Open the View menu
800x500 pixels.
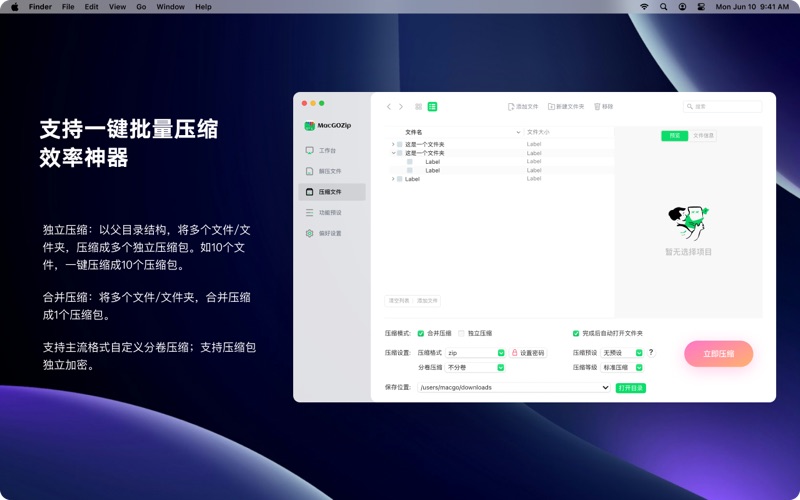point(117,7)
